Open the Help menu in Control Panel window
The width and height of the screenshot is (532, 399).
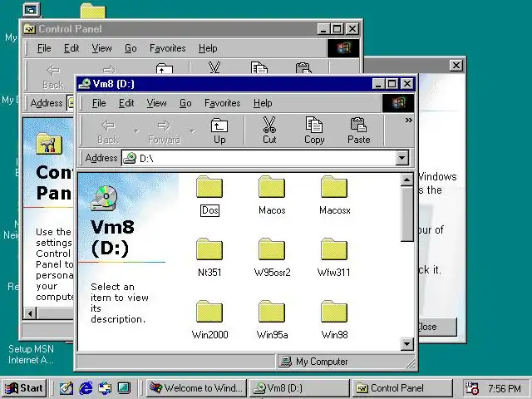click(x=208, y=48)
